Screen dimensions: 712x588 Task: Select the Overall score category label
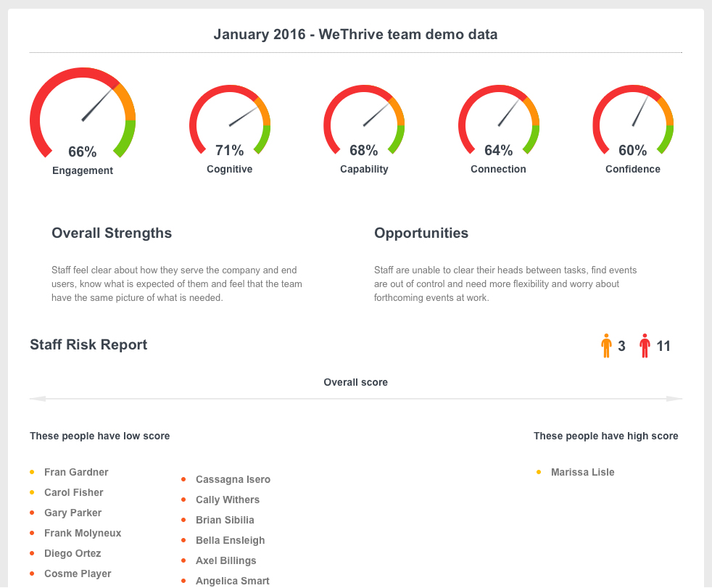tap(355, 382)
